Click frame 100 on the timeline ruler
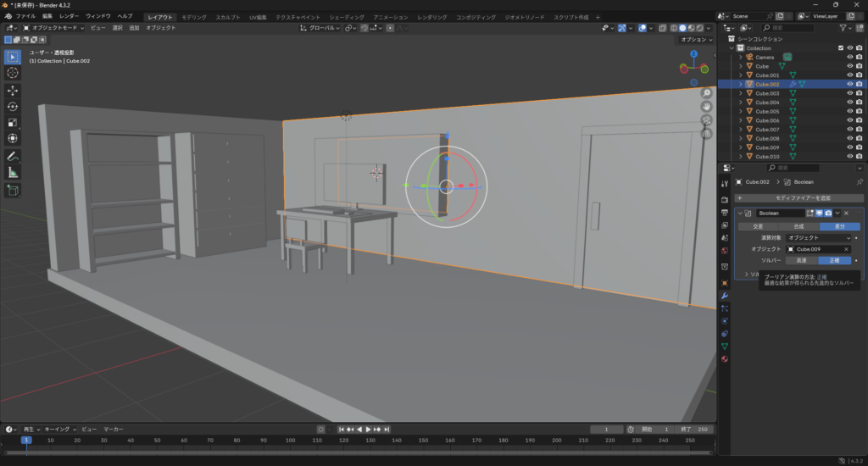 (290, 441)
